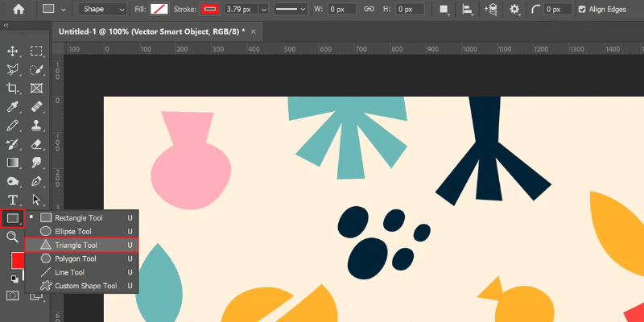This screenshot has height=322, width=644.
Task: Pick the Eyedropper tool
Action: (x=13, y=107)
